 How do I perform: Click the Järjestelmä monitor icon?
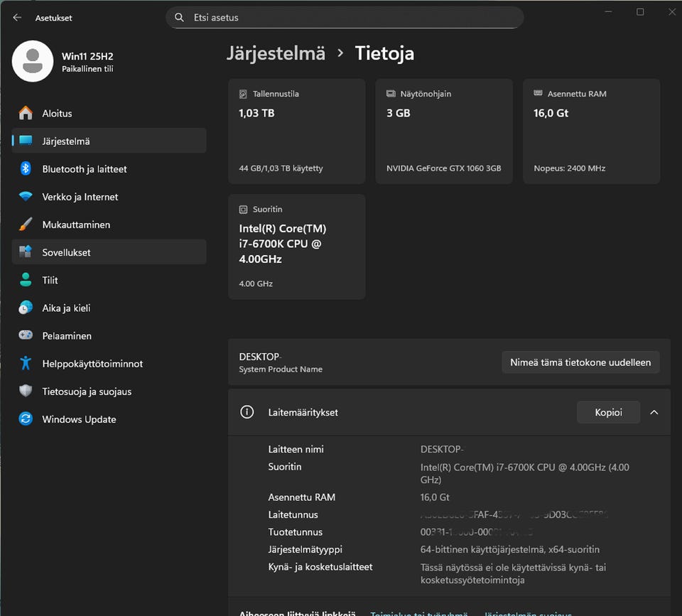pos(26,141)
